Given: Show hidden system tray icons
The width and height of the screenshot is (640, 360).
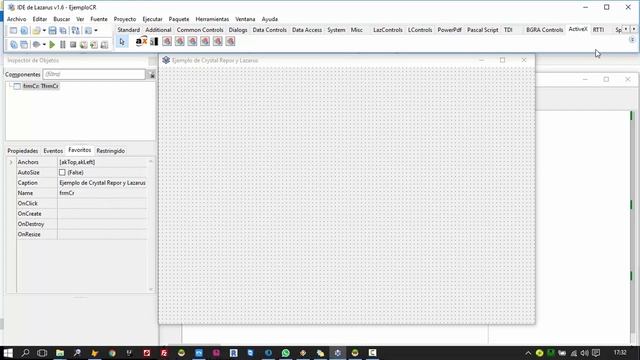Looking at the screenshot, I should coord(528,353).
